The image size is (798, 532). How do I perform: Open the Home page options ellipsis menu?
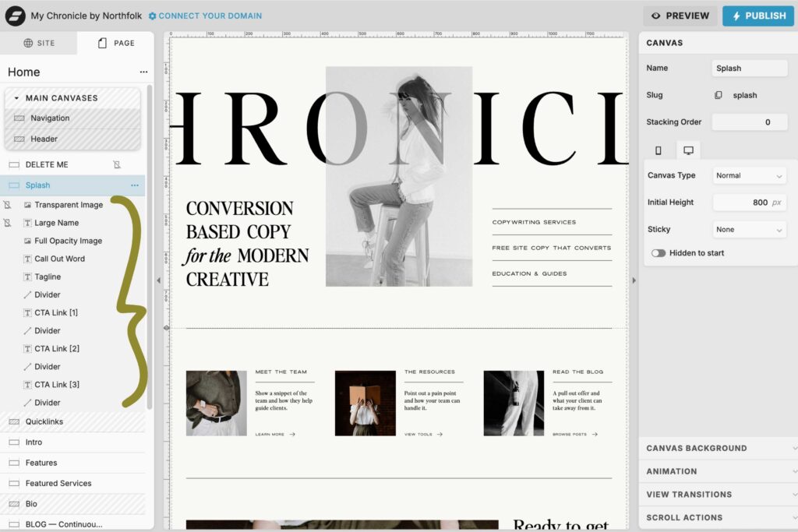(143, 72)
